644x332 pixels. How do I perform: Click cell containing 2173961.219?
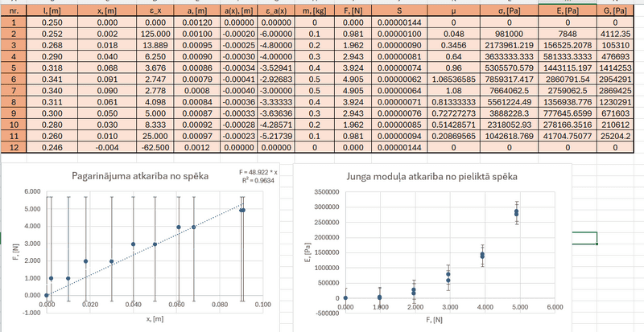(x=510, y=46)
